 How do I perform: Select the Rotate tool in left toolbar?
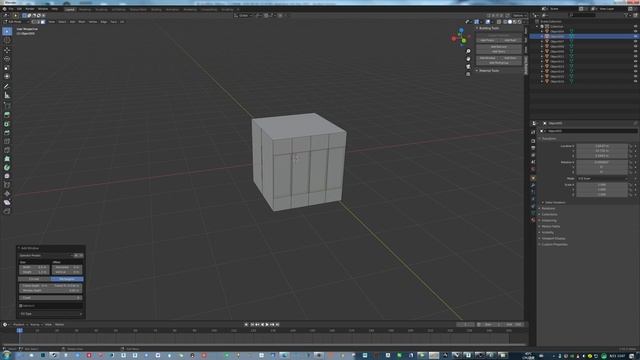pyautogui.click(x=7, y=59)
